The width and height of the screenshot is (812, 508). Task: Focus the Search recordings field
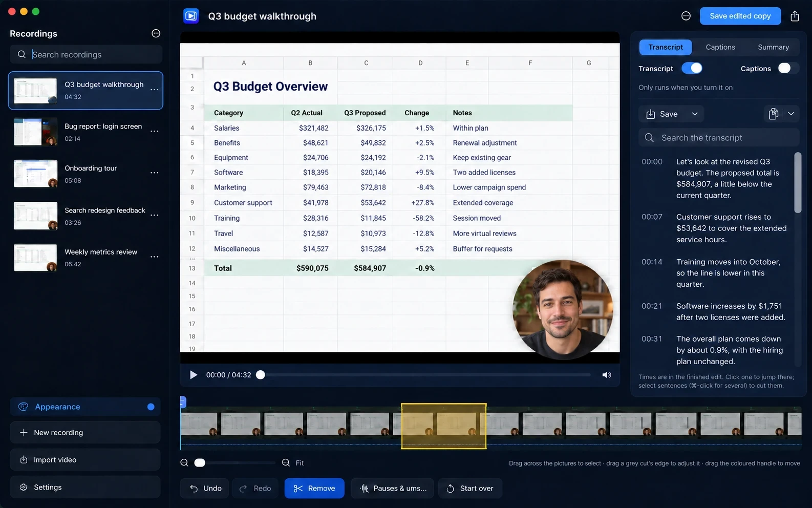[x=86, y=54]
